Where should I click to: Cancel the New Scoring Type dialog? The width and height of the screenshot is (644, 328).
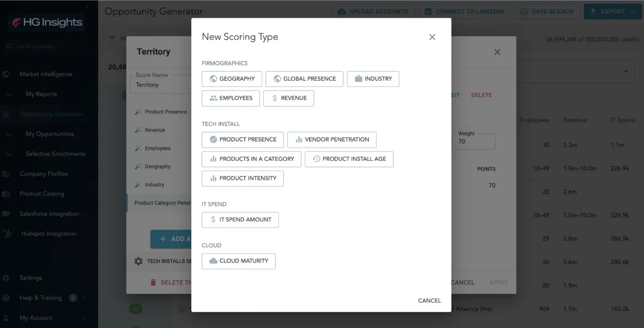pos(429,301)
